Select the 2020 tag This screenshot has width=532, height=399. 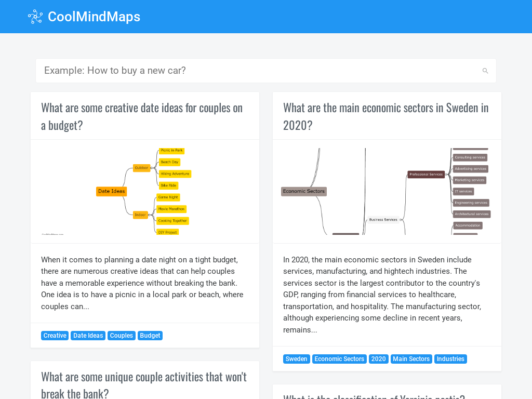click(379, 359)
